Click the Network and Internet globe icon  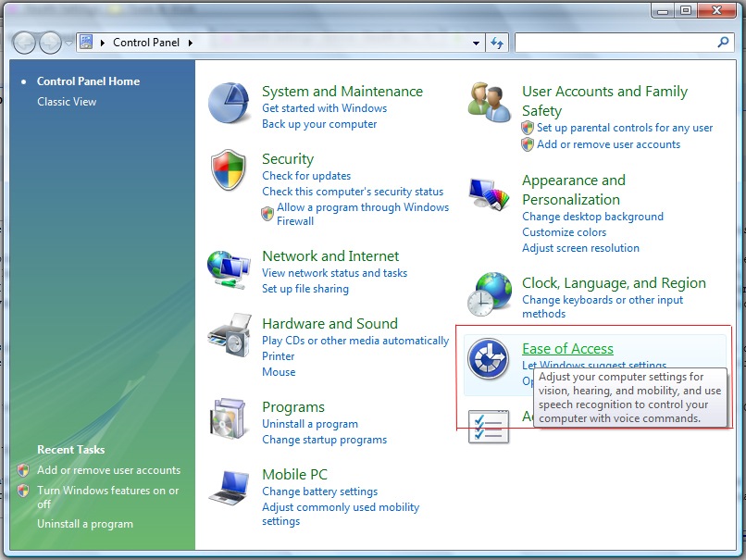229,269
